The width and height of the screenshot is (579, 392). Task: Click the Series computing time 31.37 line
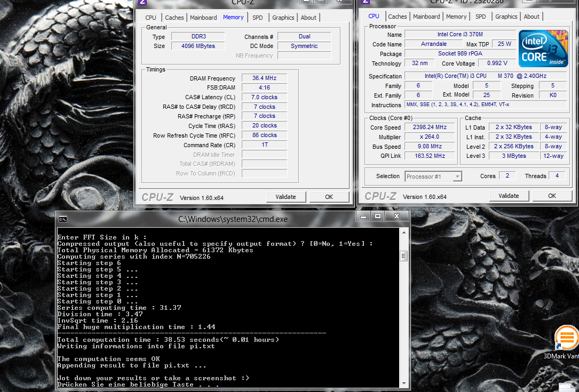click(120, 308)
